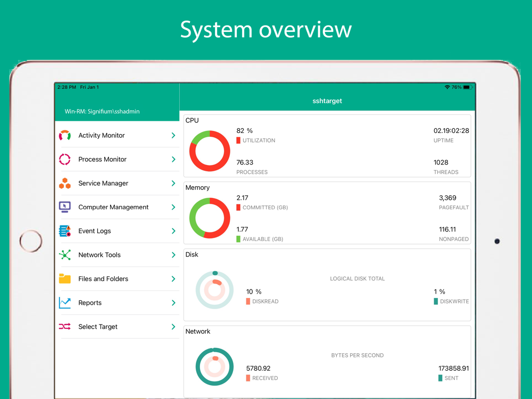Tap the battery status icon
Image resolution: width=532 pixels, height=399 pixels.
point(468,87)
